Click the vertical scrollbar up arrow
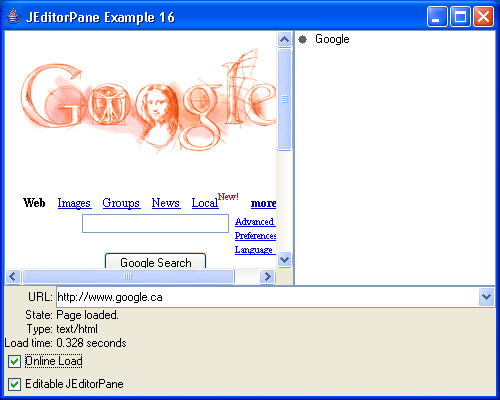Image resolution: width=500 pixels, height=400 pixels. pyautogui.click(x=284, y=40)
